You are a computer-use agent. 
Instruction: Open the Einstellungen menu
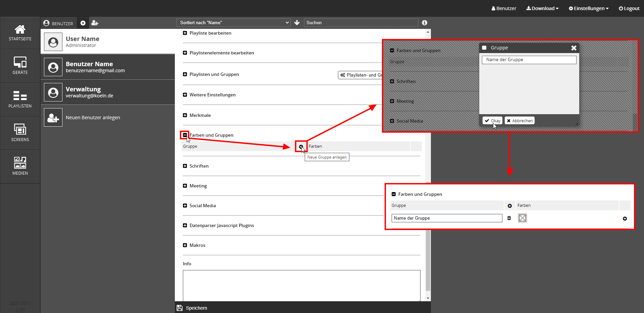pyautogui.click(x=588, y=8)
